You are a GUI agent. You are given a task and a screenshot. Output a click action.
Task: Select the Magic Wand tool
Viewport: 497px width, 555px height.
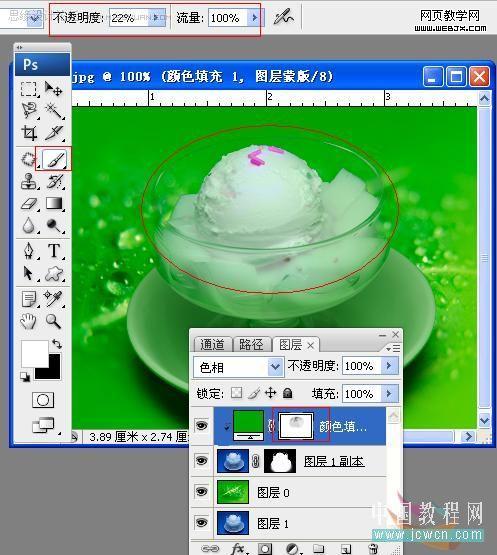pos(54,110)
